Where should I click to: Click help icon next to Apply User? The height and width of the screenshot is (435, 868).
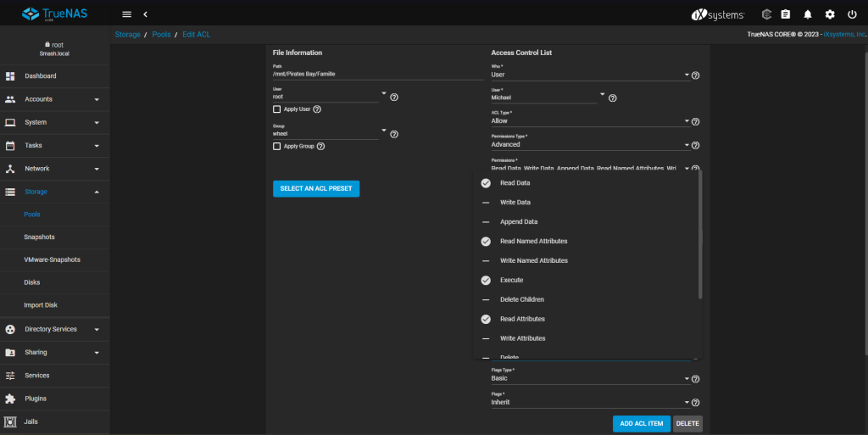coord(317,109)
